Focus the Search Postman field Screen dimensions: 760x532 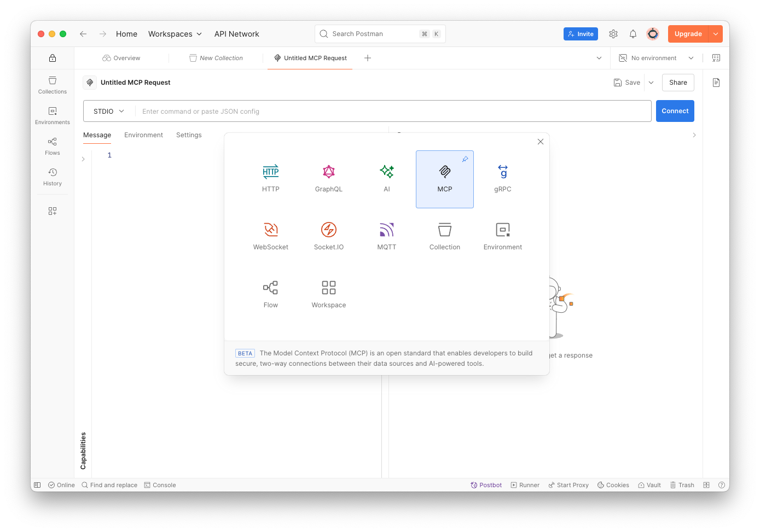click(380, 34)
